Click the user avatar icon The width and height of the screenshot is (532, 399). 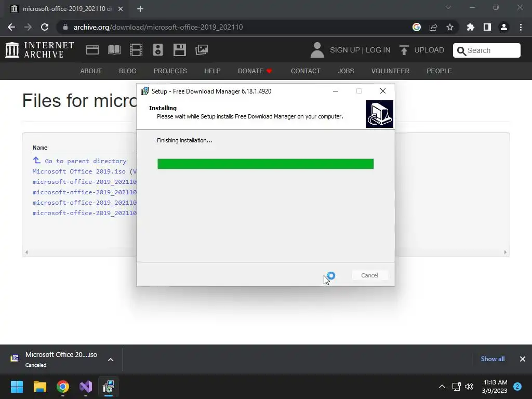click(317, 50)
